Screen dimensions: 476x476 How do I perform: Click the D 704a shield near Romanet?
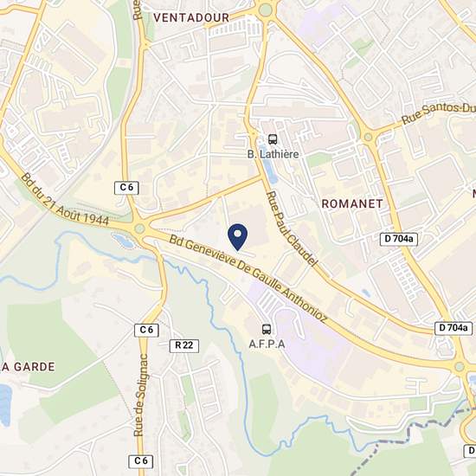pyautogui.click(x=399, y=239)
